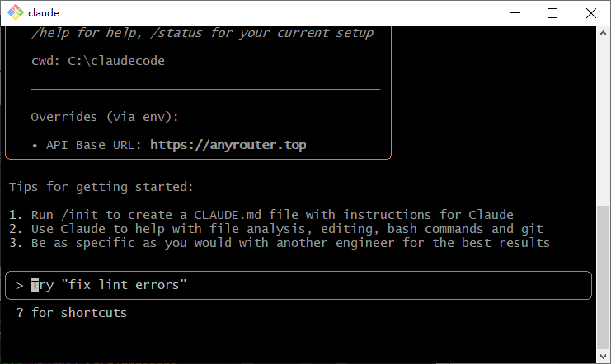Viewport: 611px width, 364px height.
Task: Maximize the claude terminal window
Action: coord(552,13)
